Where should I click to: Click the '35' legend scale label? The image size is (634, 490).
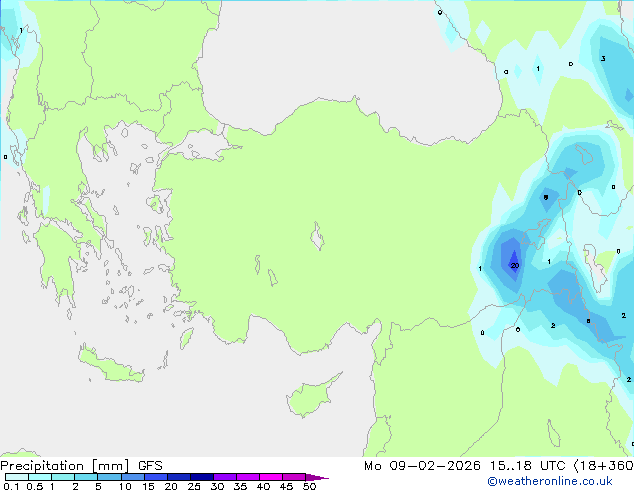coord(240,486)
